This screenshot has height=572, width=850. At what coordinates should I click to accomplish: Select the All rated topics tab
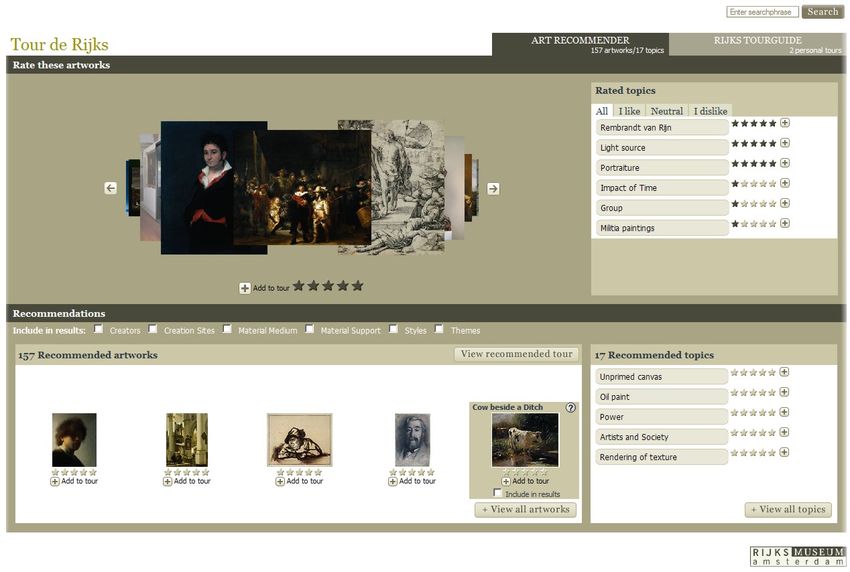point(602,111)
